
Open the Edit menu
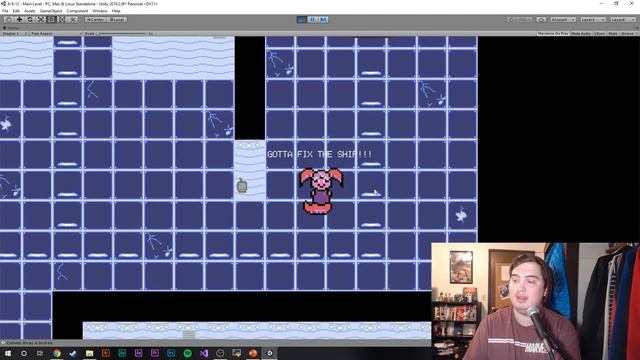pyautogui.click(x=16, y=11)
